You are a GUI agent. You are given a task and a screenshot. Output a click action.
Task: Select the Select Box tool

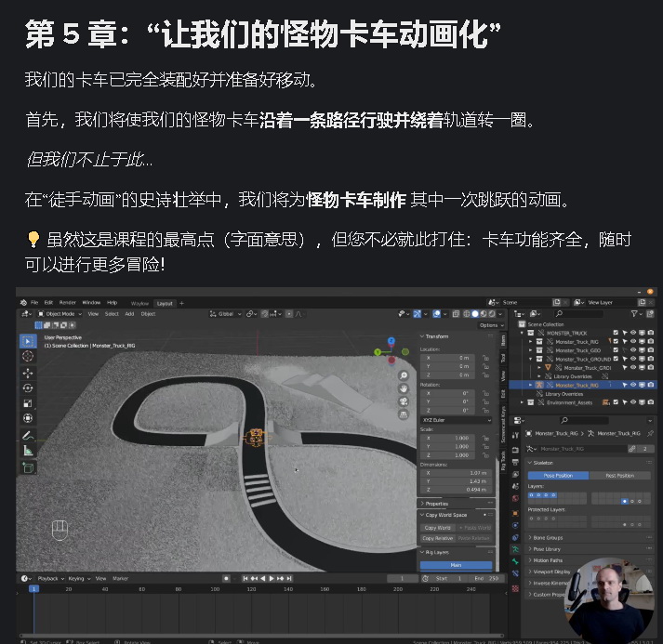[28, 341]
